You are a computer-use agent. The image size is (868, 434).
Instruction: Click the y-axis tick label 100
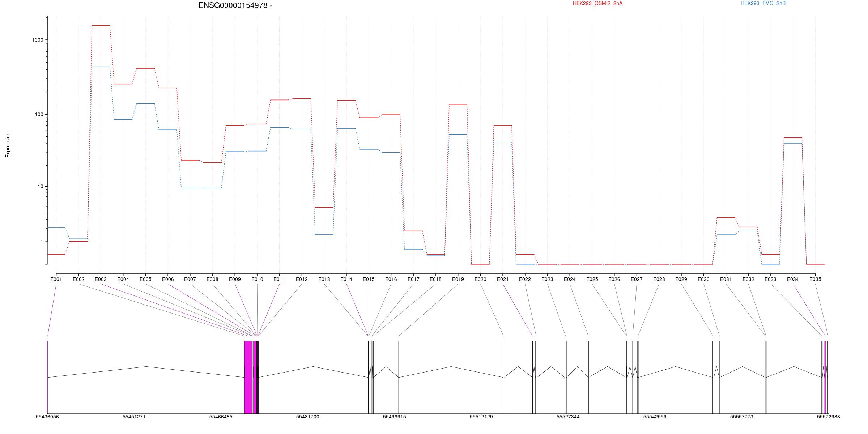(x=39, y=114)
